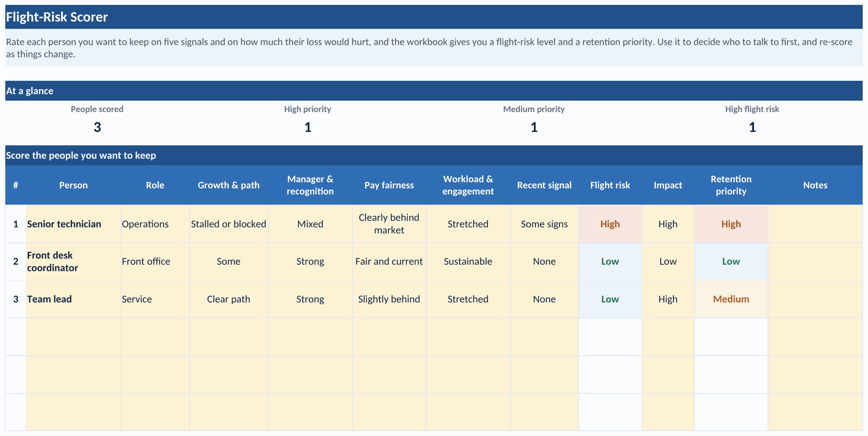The height and width of the screenshot is (436, 868).
Task: Select the # column header
Action: coord(16,185)
